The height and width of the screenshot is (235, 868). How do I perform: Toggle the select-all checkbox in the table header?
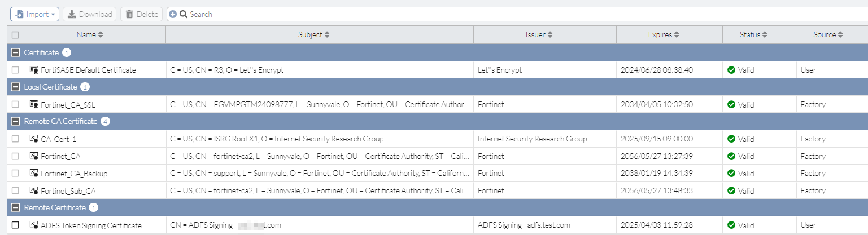pos(15,35)
